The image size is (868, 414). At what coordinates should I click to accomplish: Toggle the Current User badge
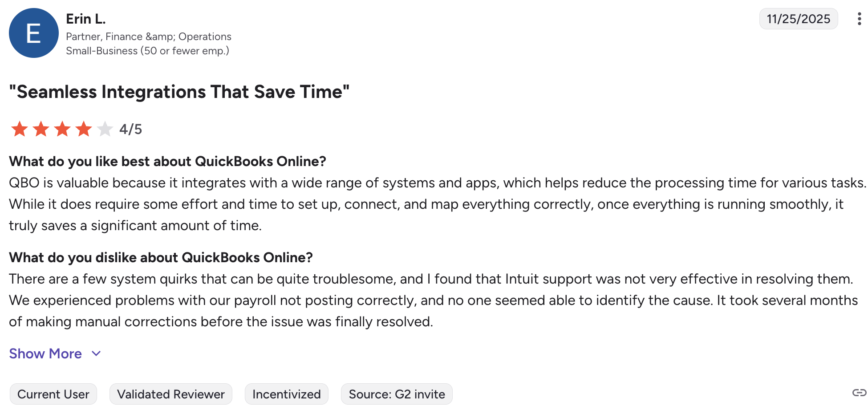53,394
